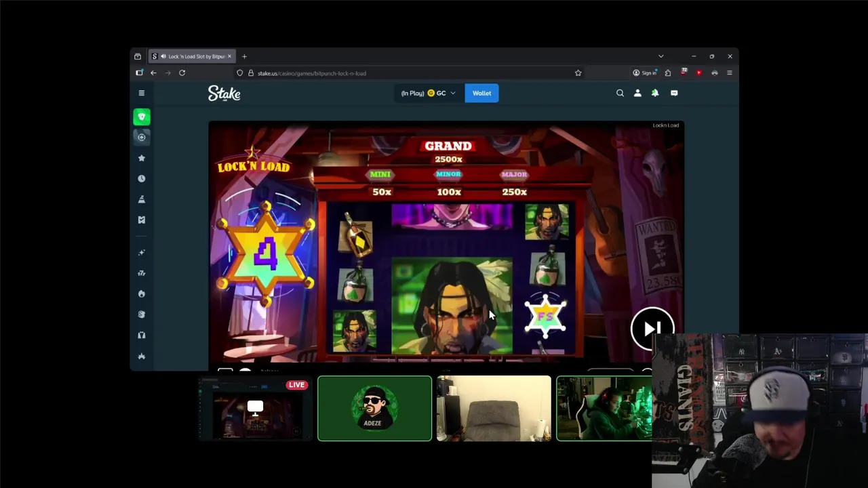
Task: Click the large bandit face symbol on reels
Action: click(x=452, y=306)
